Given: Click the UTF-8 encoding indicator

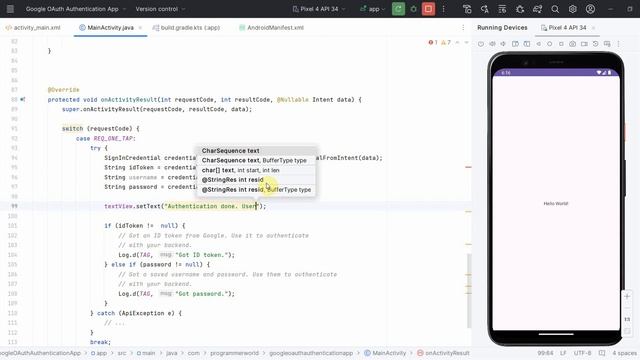Looking at the screenshot, I should 582,353.
